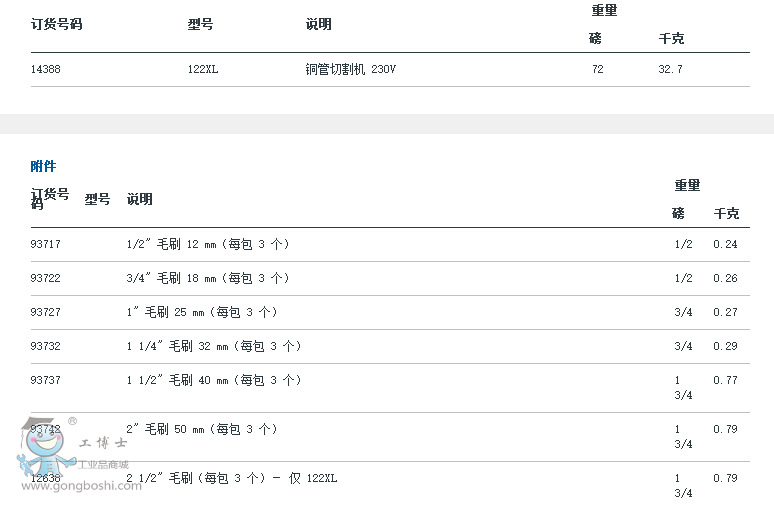Click the 2" 毛刷 50 mm description
This screenshot has height=505, width=774.
[202, 429]
